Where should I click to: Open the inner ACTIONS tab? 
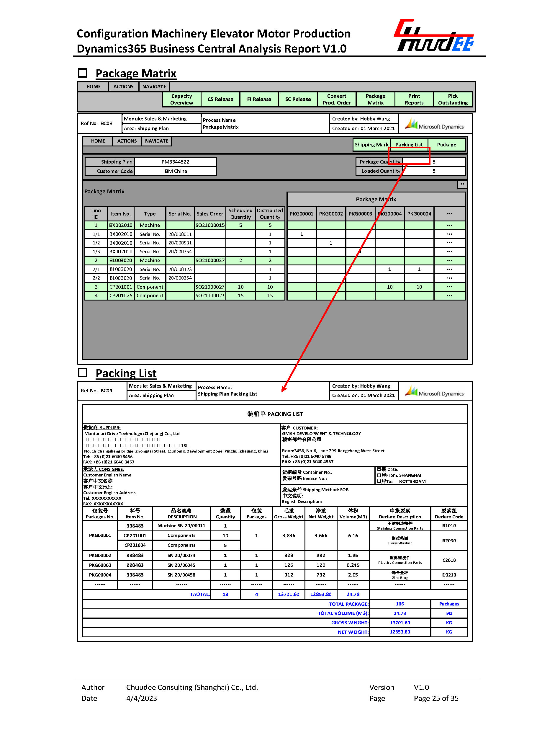tap(127, 141)
